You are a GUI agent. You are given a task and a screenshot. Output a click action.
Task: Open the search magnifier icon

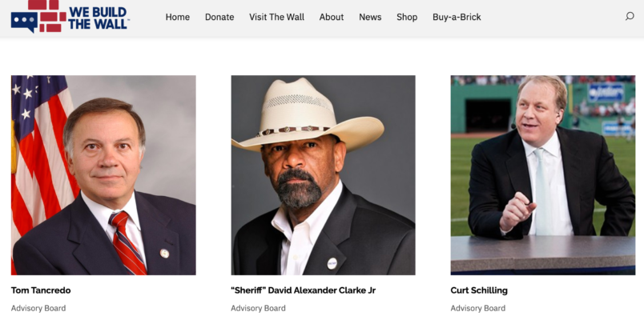click(630, 17)
